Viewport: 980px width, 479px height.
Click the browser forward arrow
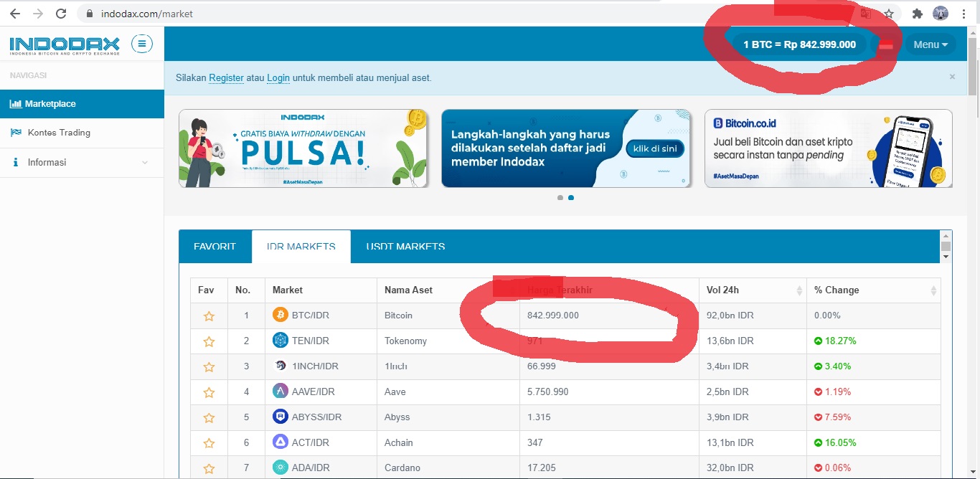pyautogui.click(x=38, y=14)
